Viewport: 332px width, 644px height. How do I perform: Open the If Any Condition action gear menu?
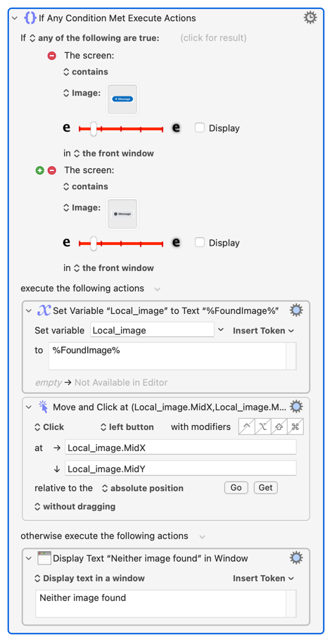(x=309, y=18)
